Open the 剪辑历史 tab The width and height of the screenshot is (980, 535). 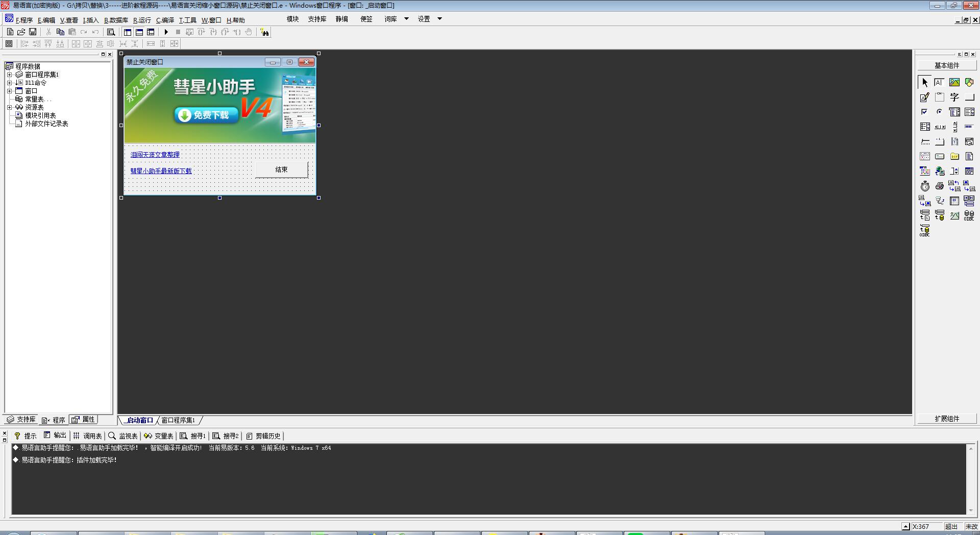(x=263, y=436)
